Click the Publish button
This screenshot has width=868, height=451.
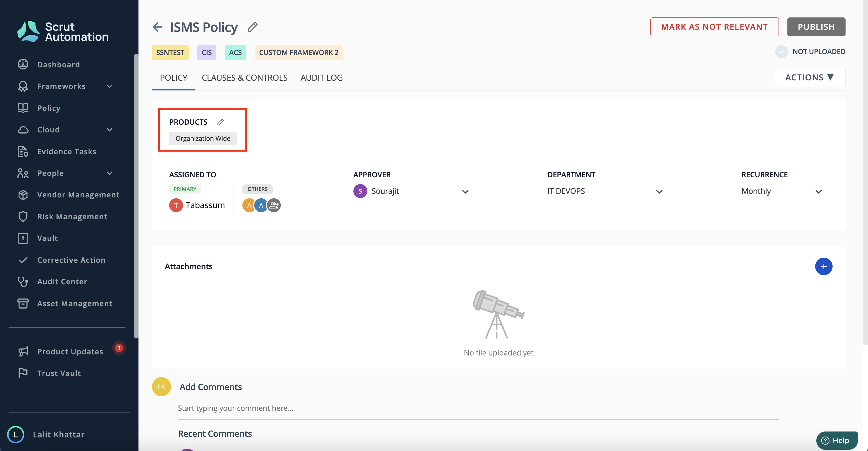point(816,27)
